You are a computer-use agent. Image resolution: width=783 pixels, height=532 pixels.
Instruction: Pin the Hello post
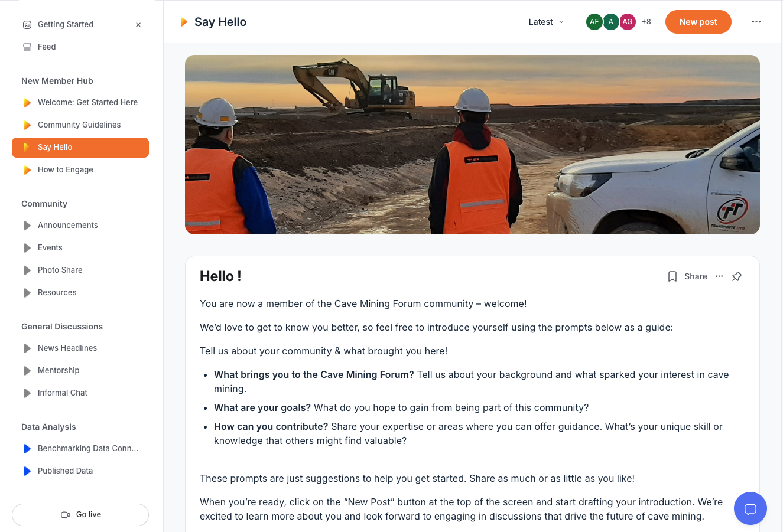point(737,276)
